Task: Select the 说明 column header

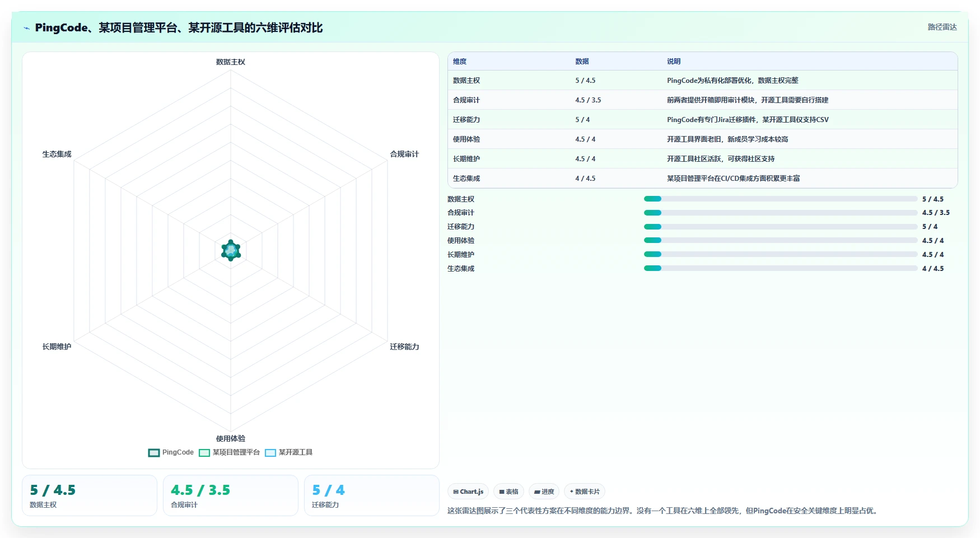Action: (x=674, y=62)
